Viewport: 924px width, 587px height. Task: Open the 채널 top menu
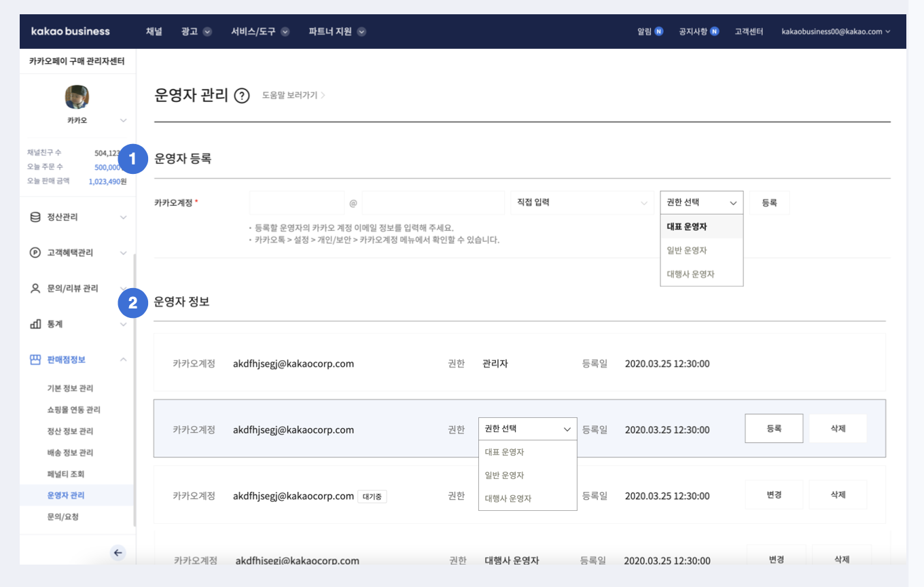(x=154, y=31)
